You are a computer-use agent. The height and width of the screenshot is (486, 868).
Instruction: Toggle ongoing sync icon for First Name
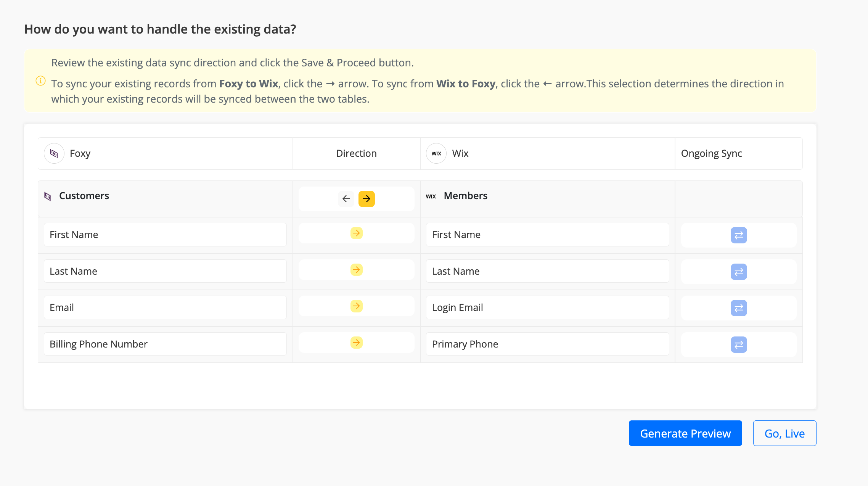(x=739, y=235)
